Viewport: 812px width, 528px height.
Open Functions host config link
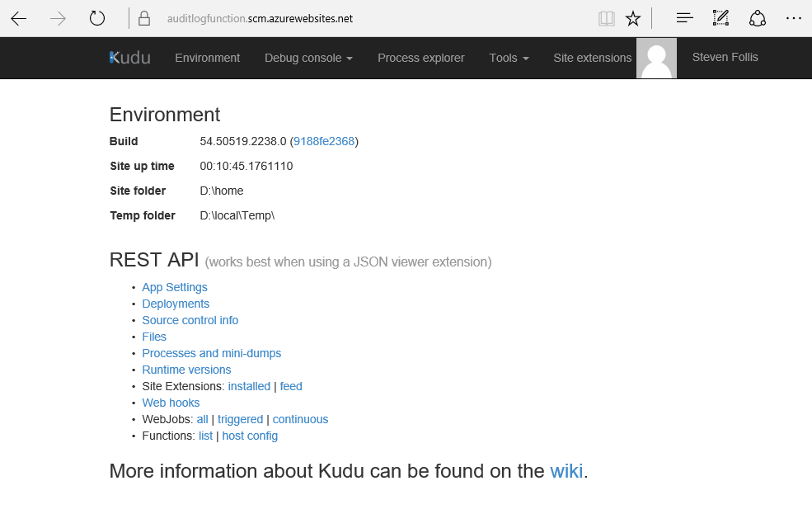pyautogui.click(x=250, y=436)
